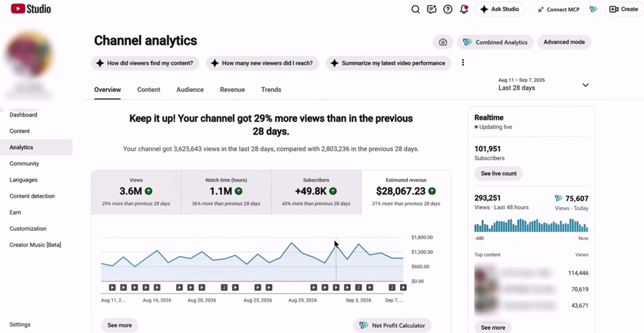Screen dimensions: 644x333
Task: Click the '2' video marker above Sep 3, 2026
Action: pyautogui.click(x=358, y=288)
